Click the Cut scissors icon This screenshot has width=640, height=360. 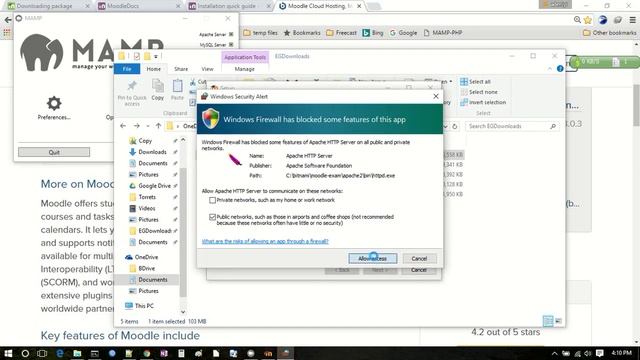click(193, 82)
